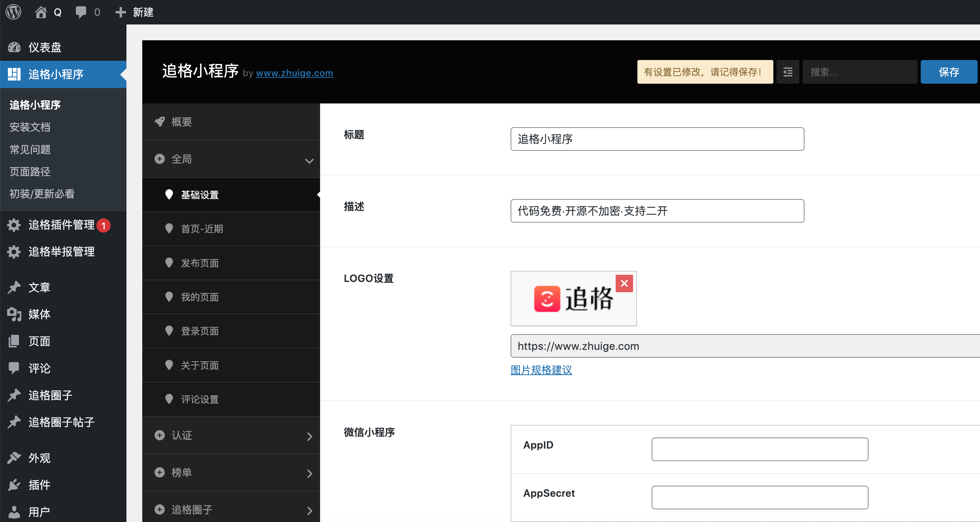The width and height of the screenshot is (980, 522).
Task: Open the 仪表盘 dashboard menu
Action: (x=63, y=47)
